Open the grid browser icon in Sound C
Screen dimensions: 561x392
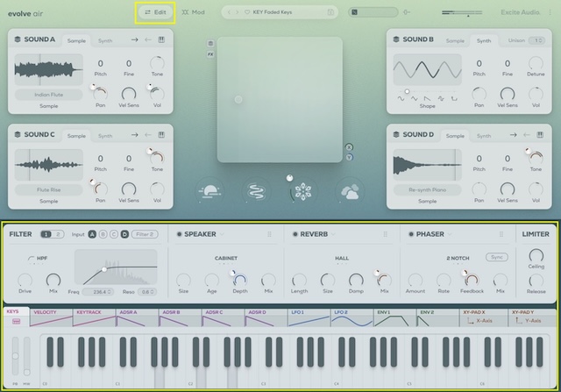click(161, 135)
